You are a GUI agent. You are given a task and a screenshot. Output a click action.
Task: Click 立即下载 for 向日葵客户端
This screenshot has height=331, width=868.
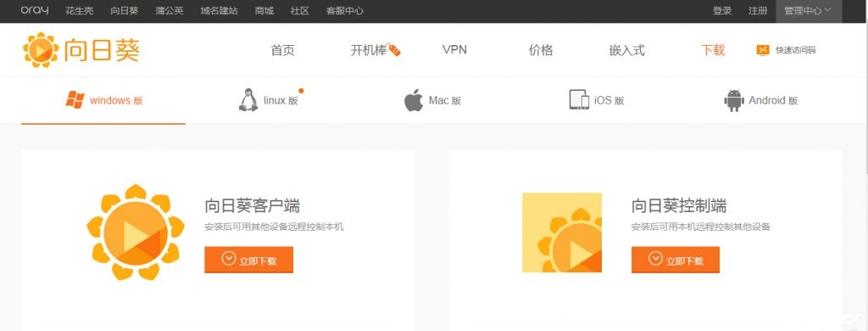click(248, 260)
